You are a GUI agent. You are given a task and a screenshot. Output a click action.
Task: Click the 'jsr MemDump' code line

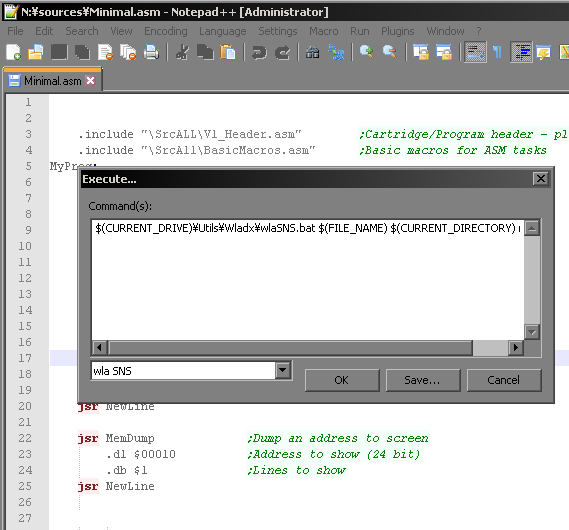pyautogui.click(x=116, y=438)
